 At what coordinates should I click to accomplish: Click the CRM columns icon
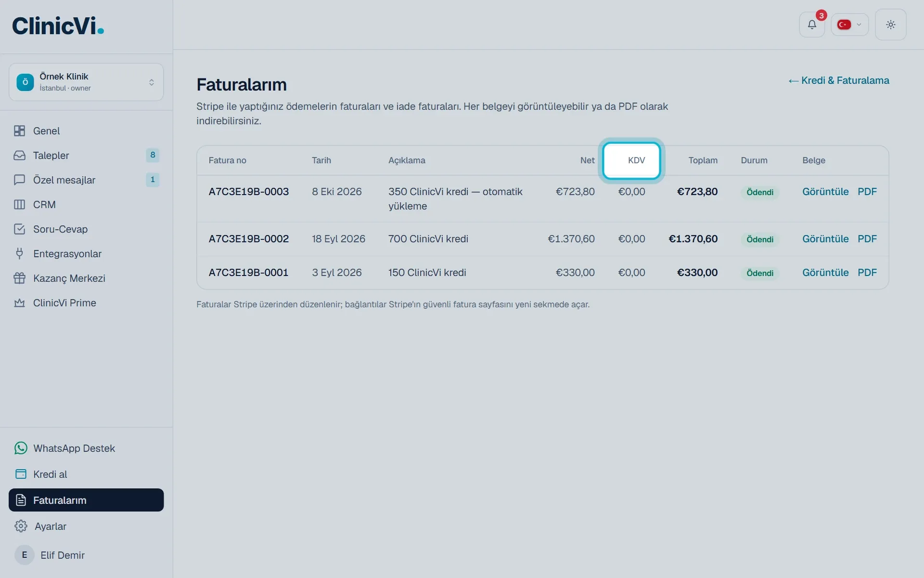pyautogui.click(x=19, y=205)
